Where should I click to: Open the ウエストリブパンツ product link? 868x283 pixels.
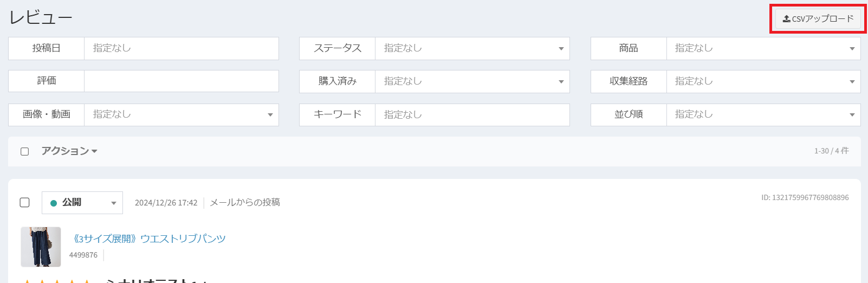coord(150,239)
